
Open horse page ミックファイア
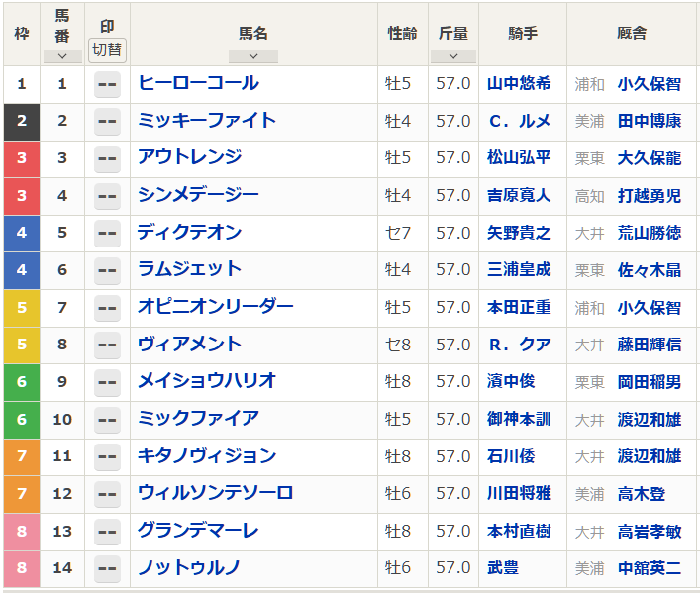coord(199,419)
